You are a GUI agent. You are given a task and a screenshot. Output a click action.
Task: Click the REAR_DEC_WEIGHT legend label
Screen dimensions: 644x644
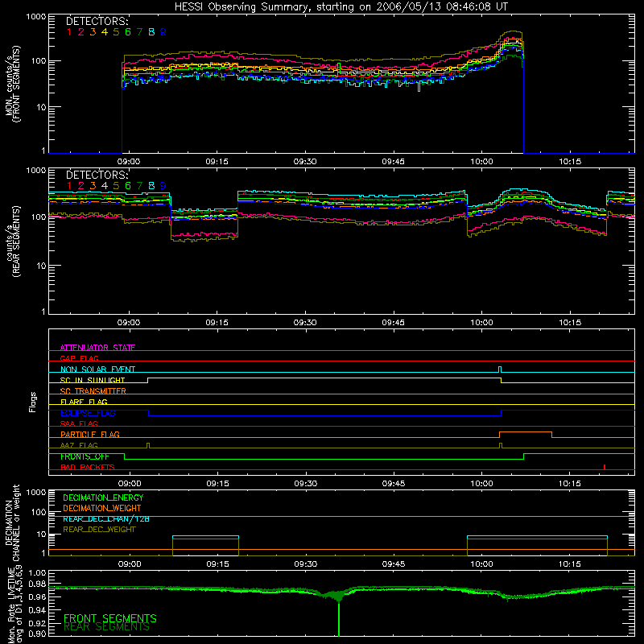99,530
